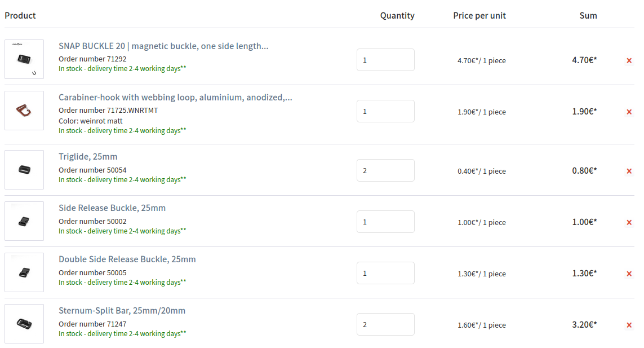Focus quantity field for SNAP BUCKLE 20

pyautogui.click(x=385, y=60)
